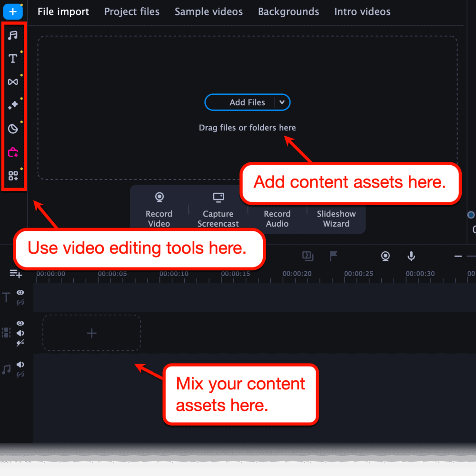Select the Titles tool in the sidebar
The image size is (476, 476).
click(x=13, y=58)
